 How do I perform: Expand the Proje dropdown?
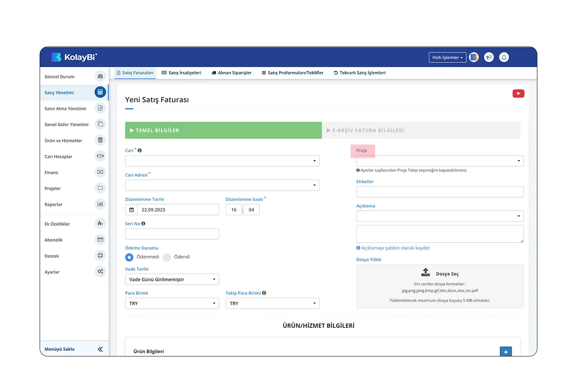[x=440, y=161]
